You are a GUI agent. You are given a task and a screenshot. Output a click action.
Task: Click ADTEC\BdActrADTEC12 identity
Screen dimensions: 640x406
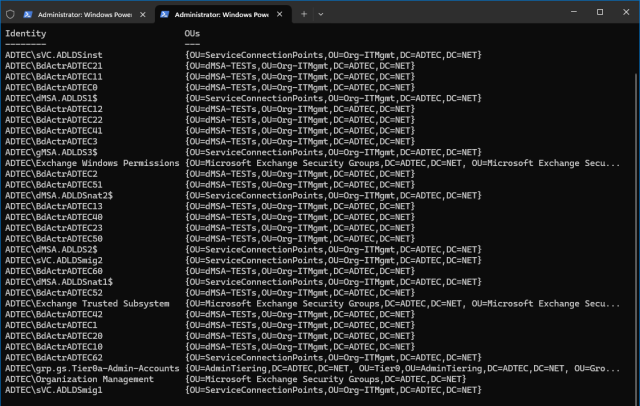[53, 109]
